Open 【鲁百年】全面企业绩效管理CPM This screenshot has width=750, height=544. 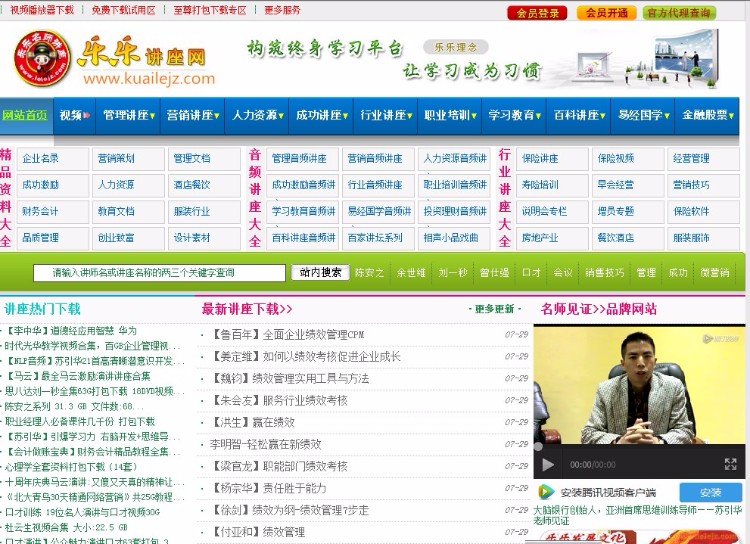coord(287,335)
